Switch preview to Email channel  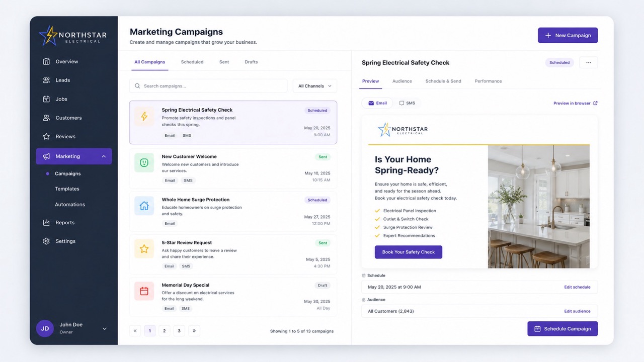click(377, 103)
